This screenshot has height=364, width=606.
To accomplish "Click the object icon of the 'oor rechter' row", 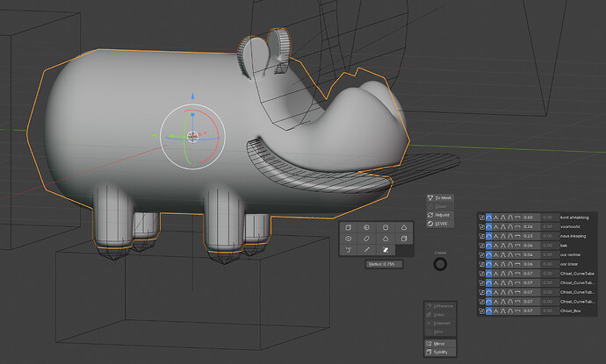I will (x=481, y=254).
